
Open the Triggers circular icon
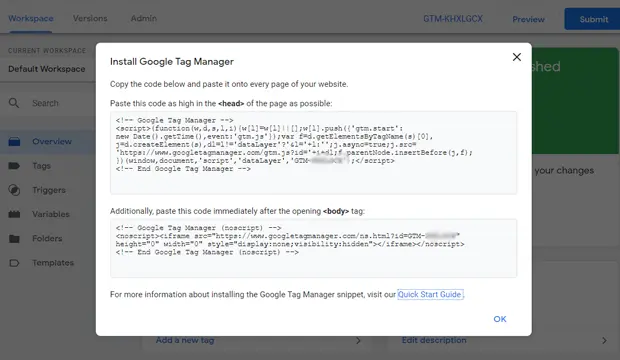point(14,190)
